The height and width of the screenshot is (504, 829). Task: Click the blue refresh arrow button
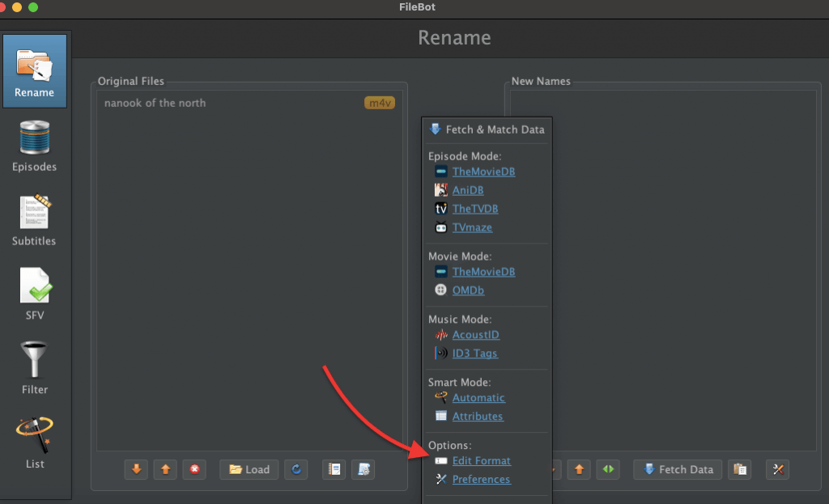pos(296,469)
